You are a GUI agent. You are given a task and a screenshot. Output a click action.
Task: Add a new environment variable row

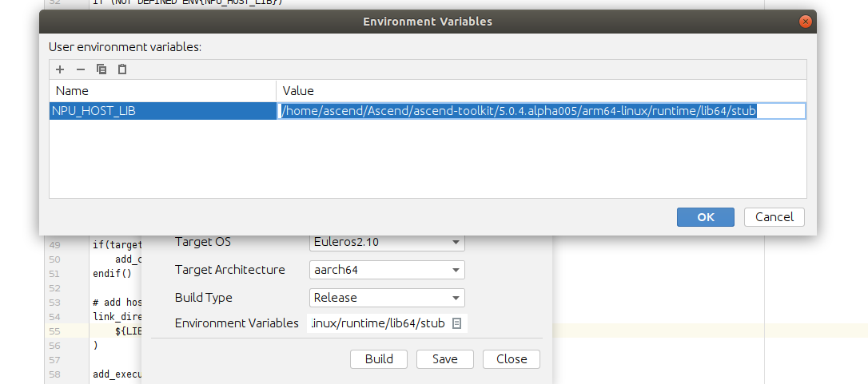click(x=60, y=69)
